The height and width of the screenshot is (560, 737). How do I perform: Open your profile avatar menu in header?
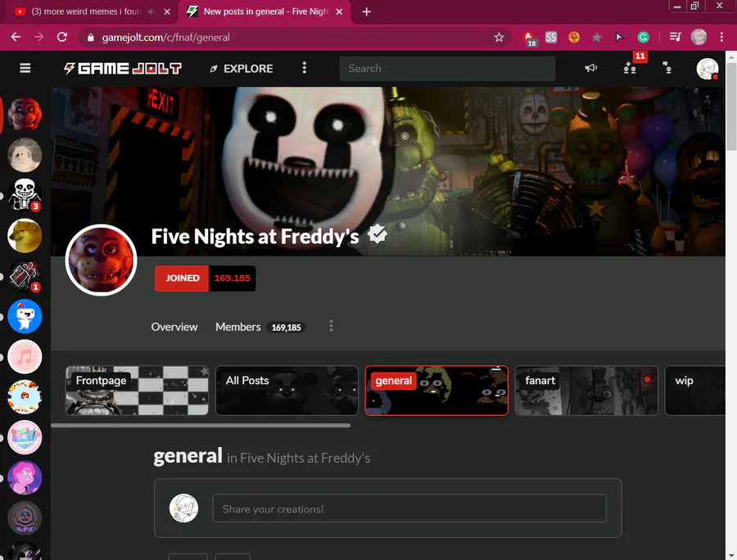point(708,69)
